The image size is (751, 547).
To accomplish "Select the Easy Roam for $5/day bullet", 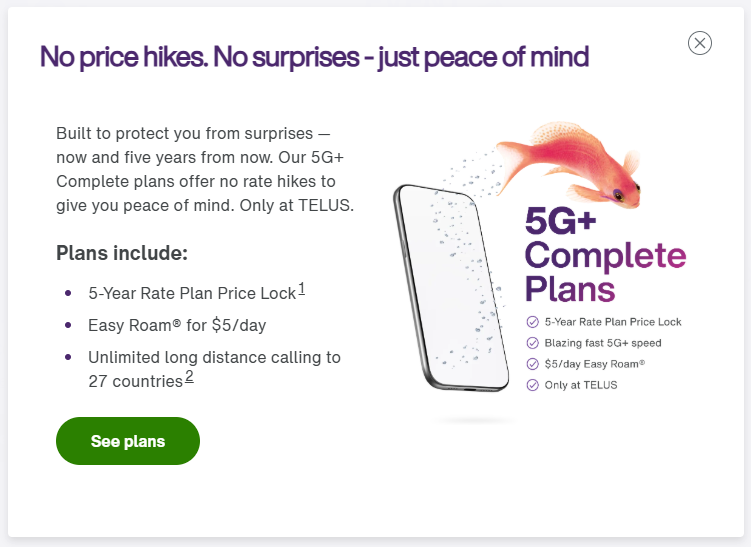I will click(177, 325).
